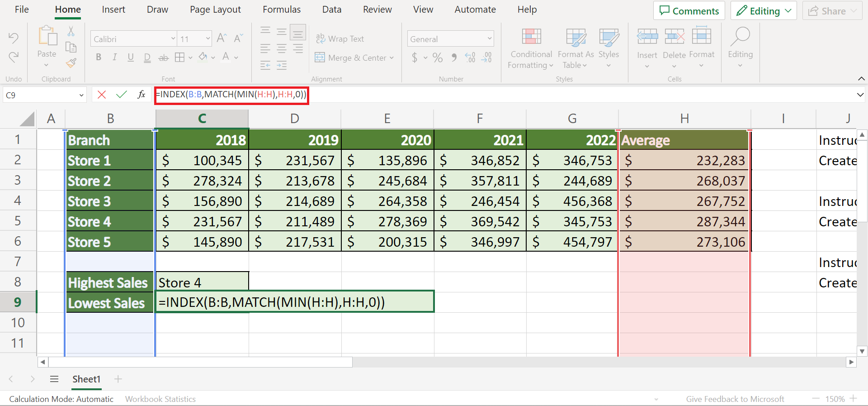Image resolution: width=868 pixels, height=406 pixels.
Task: Click Format cells icon
Action: [x=702, y=36]
